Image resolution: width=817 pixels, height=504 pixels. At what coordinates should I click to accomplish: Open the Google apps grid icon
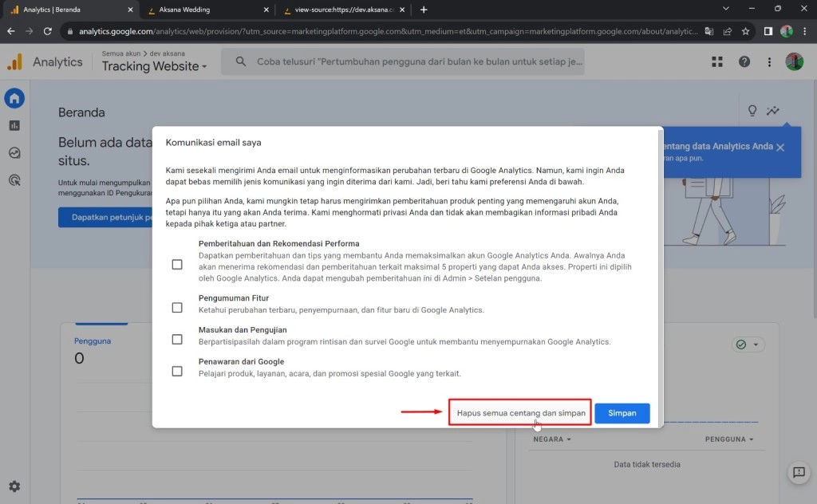click(717, 62)
